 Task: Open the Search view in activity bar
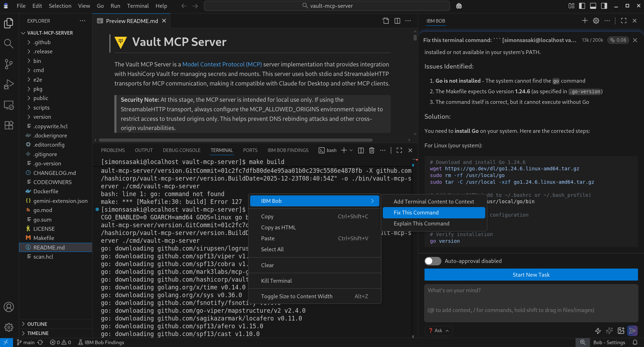9,43
